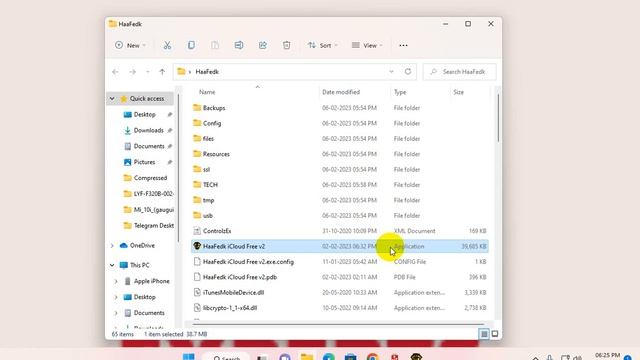This screenshot has height=360, width=640.
Task: Click the Rename icon in toolbar
Action: [x=239, y=45]
